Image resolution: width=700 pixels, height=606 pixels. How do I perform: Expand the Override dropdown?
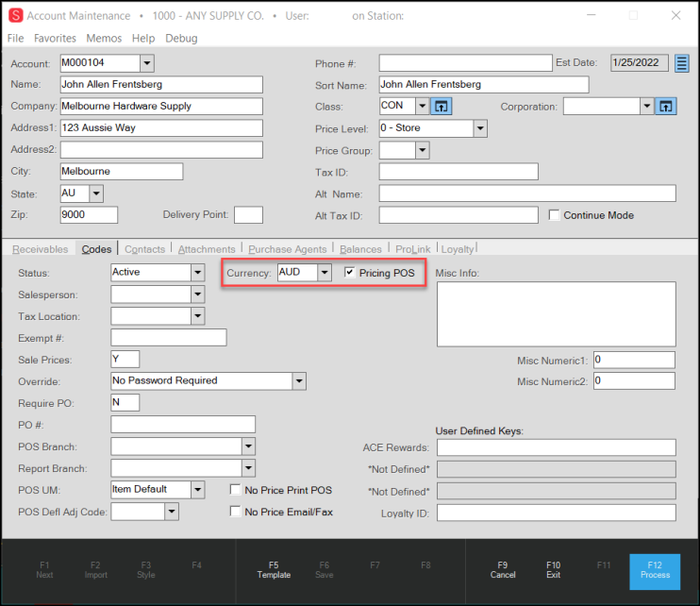pyautogui.click(x=299, y=381)
